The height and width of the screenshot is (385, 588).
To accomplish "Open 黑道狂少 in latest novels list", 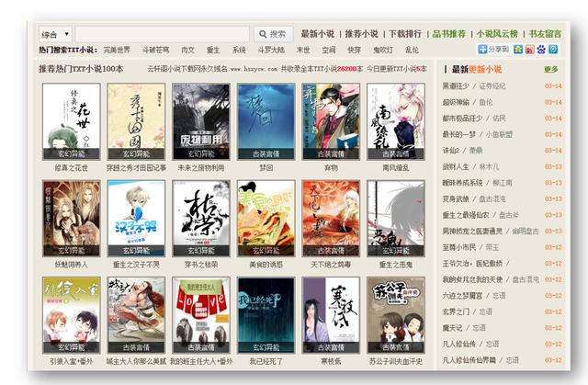I will coord(458,85).
